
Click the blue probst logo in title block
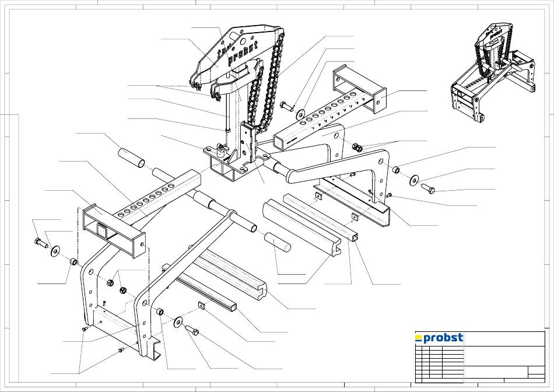439,338
